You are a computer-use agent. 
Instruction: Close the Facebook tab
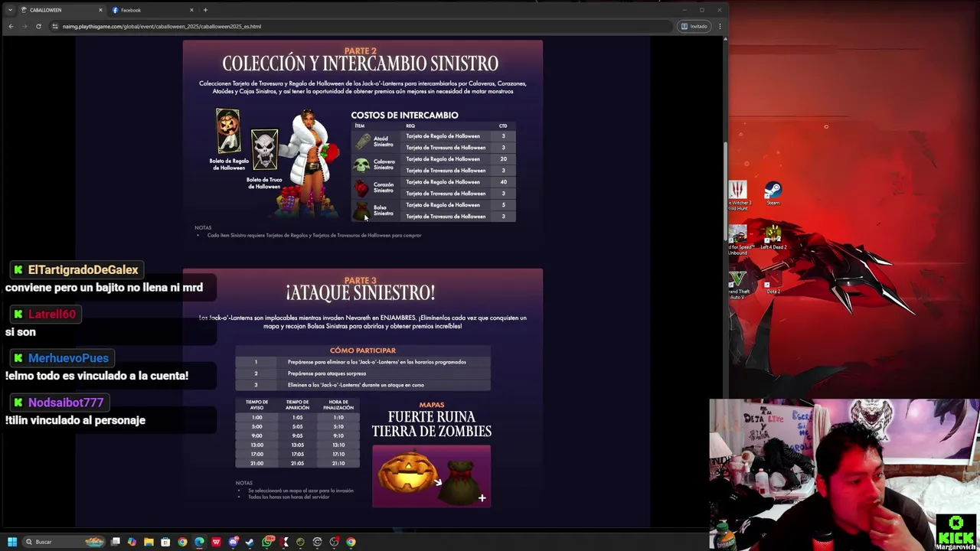point(191,10)
